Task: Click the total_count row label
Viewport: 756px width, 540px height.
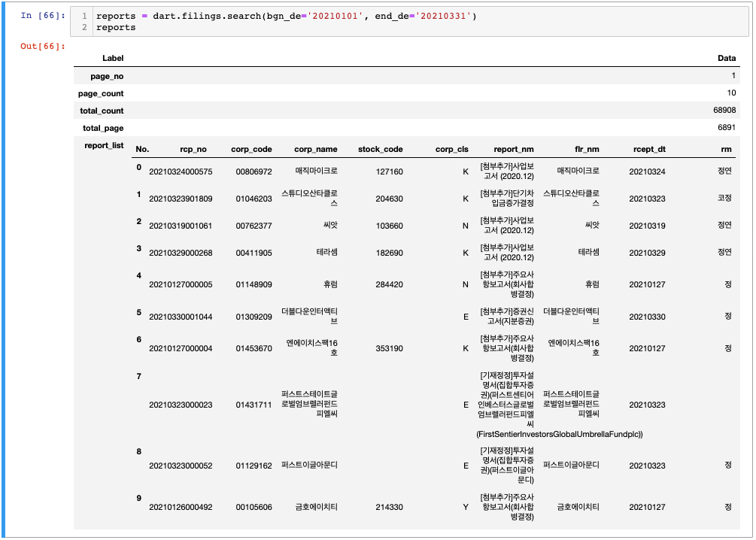Action: pyautogui.click(x=102, y=111)
